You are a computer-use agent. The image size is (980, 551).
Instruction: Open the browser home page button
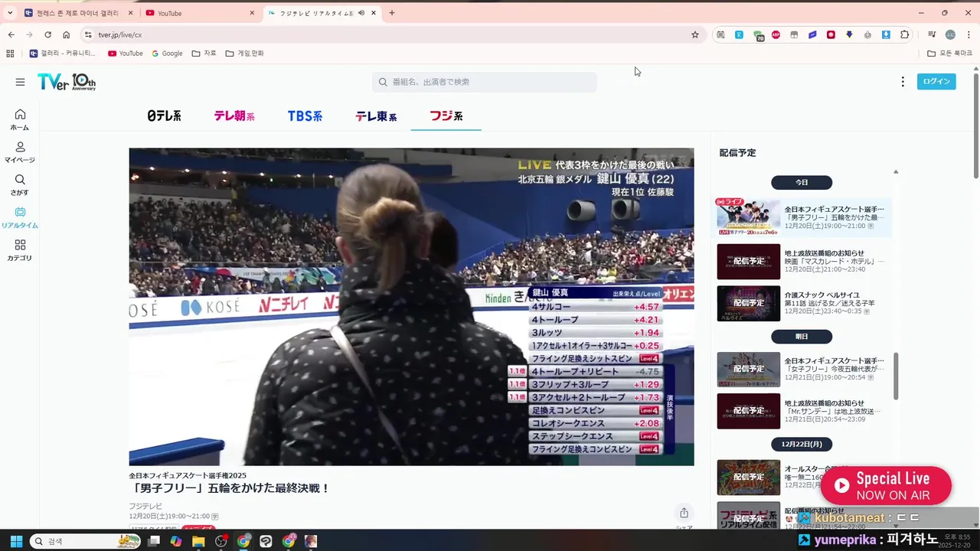coord(67,34)
